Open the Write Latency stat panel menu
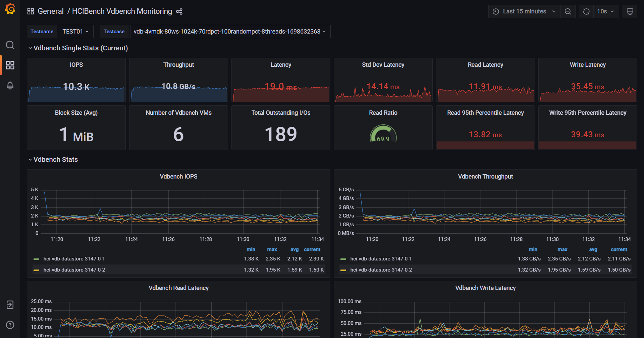The height and width of the screenshot is (338, 644). [588, 65]
